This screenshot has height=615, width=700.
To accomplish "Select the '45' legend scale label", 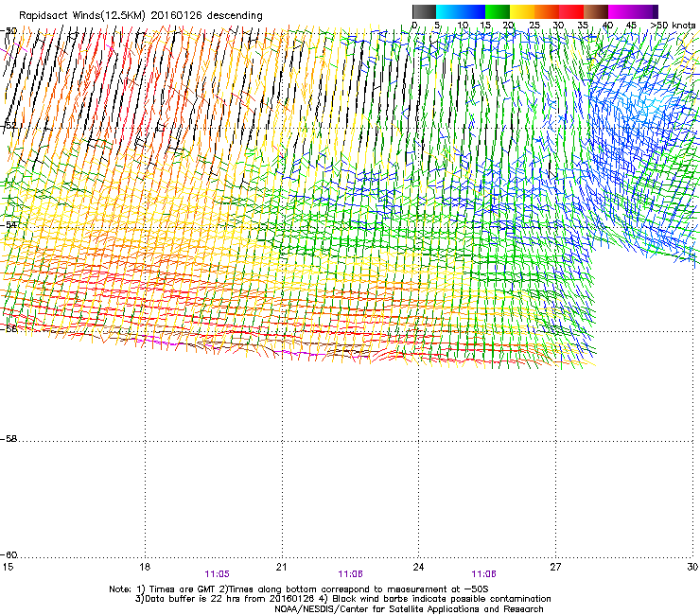I will 631,25.
